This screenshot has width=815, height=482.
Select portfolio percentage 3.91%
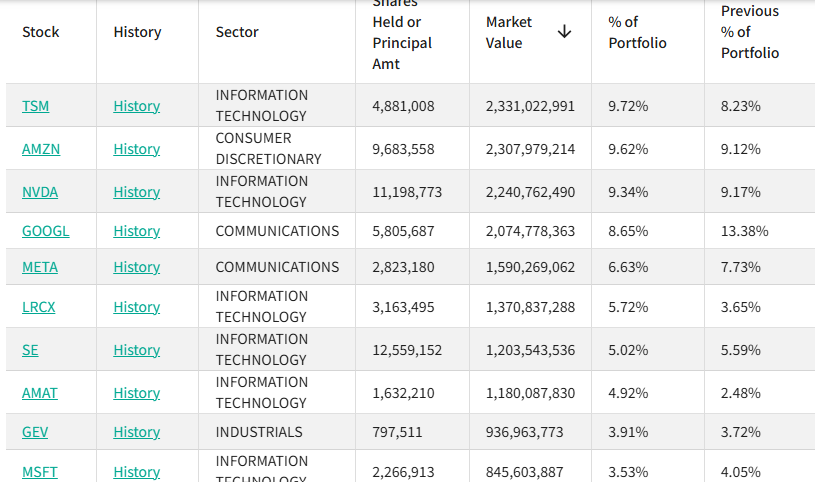point(628,433)
